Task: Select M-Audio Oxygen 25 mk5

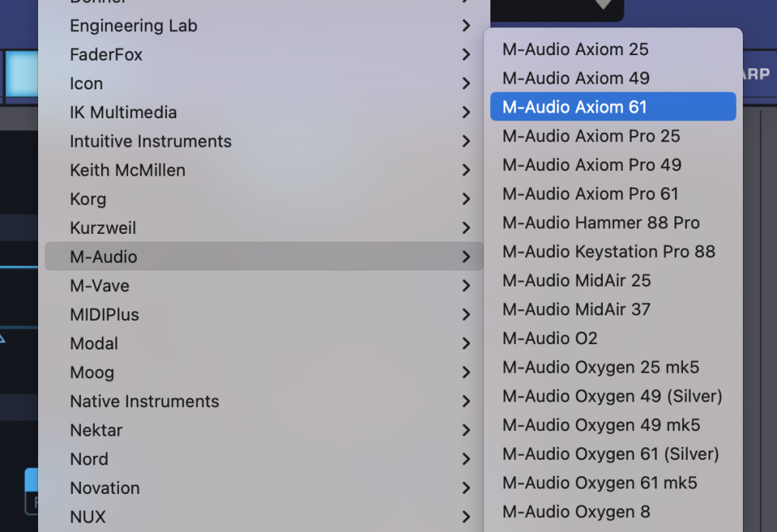Action: (x=601, y=367)
